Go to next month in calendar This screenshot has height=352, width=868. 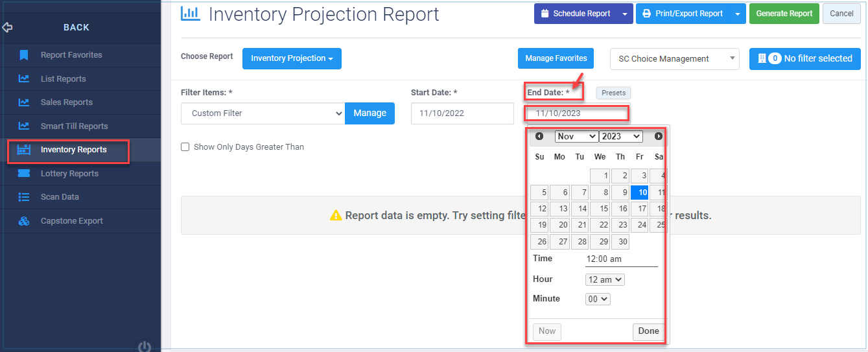[659, 136]
